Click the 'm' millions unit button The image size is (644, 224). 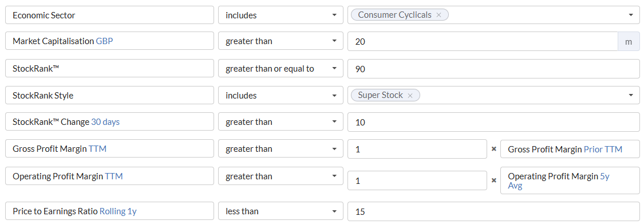pos(629,41)
